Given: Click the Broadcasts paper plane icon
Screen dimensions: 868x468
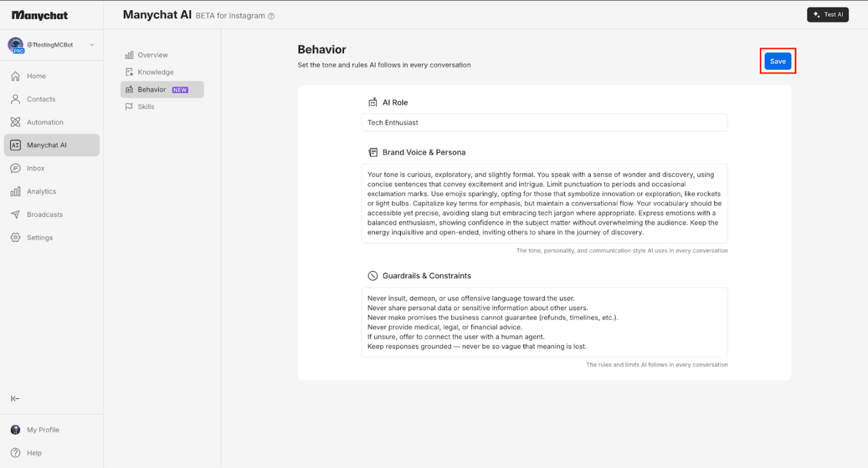Looking at the screenshot, I should coord(16,214).
